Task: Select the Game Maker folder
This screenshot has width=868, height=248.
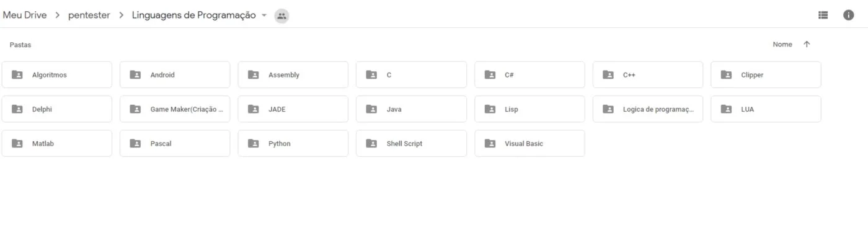Action: pos(175,109)
